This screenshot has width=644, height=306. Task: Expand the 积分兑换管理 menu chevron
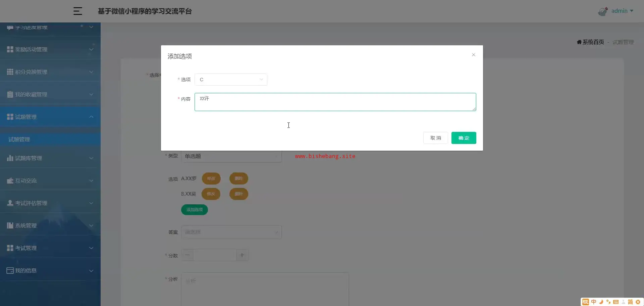coord(91,72)
